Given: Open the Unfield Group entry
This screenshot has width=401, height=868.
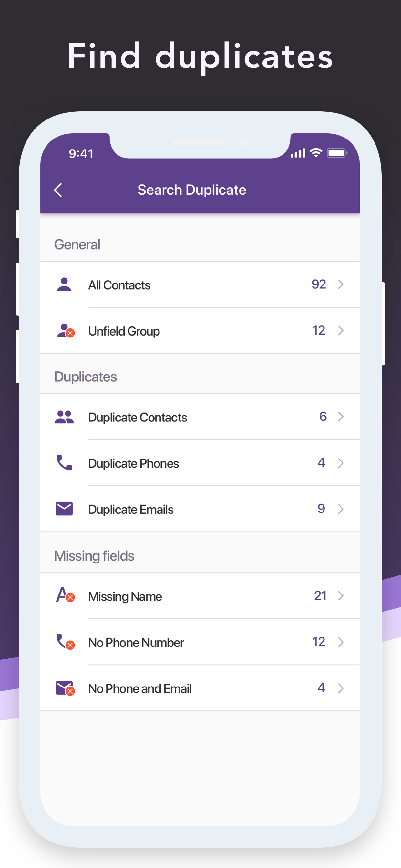Looking at the screenshot, I should tap(124, 331).
